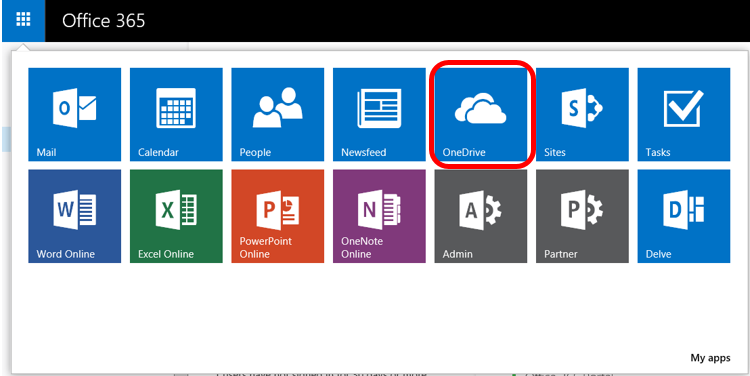Image resolution: width=750 pixels, height=376 pixels.
Task: Open the Newsfeed tile
Action: 379,114
